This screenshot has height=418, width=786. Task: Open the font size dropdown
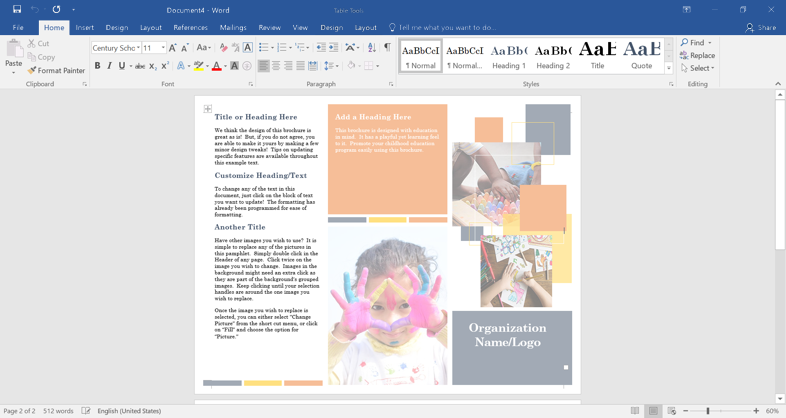click(x=163, y=48)
